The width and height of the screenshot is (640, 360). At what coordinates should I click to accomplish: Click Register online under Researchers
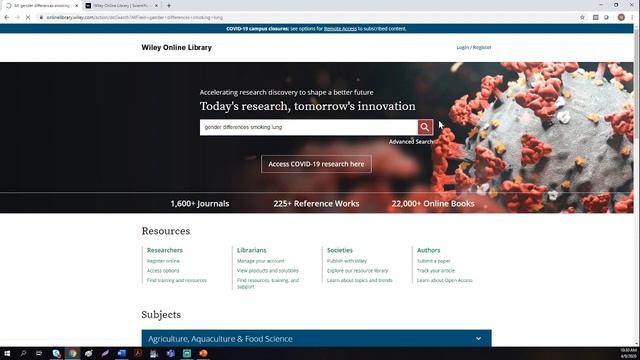pyautogui.click(x=163, y=261)
